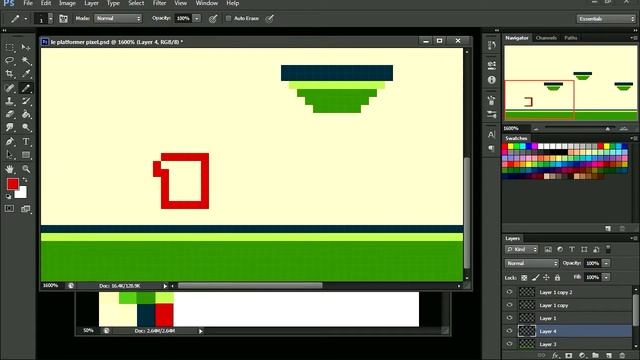
Task: Open the blending Mode dropdown in options bar
Action: [118, 18]
